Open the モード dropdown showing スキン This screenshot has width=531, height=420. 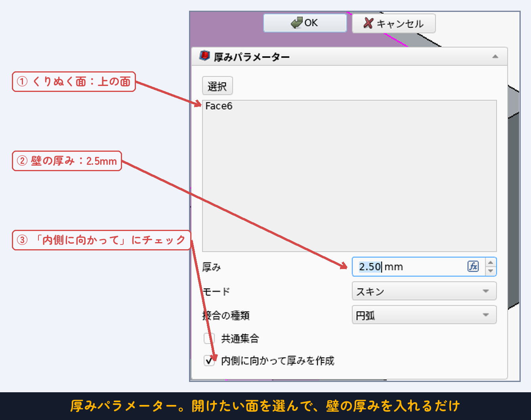pos(424,291)
